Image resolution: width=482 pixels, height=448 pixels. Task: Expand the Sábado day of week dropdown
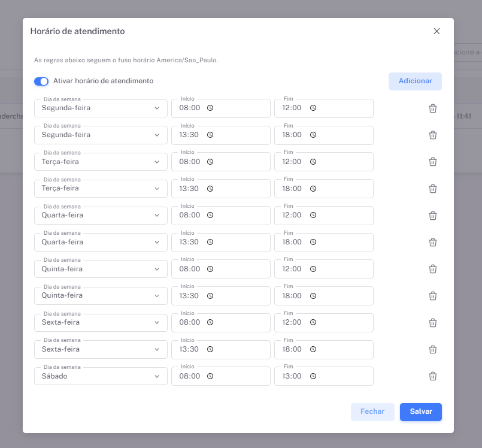[101, 376]
